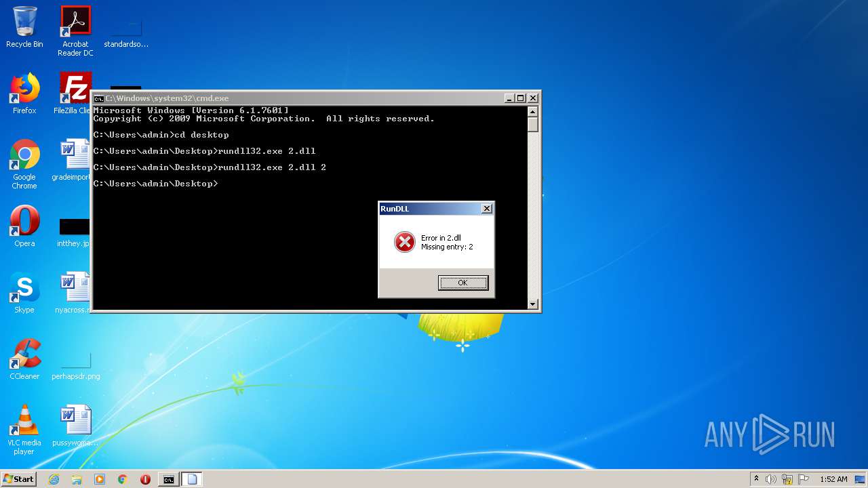Screen dimensions: 868x488
Task: Click the 'Missing entry: 2' error text
Action: coord(447,247)
